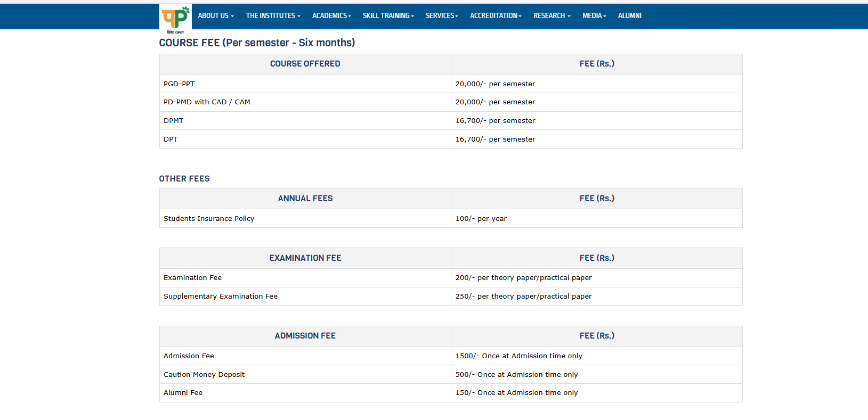Expand the Research menu
The height and width of the screenshot is (420, 868).
coord(551,16)
